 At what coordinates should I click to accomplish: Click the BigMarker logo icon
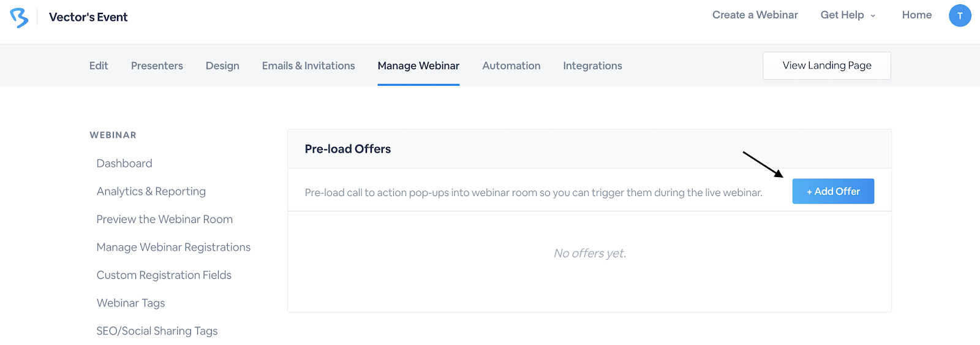pos(19,18)
